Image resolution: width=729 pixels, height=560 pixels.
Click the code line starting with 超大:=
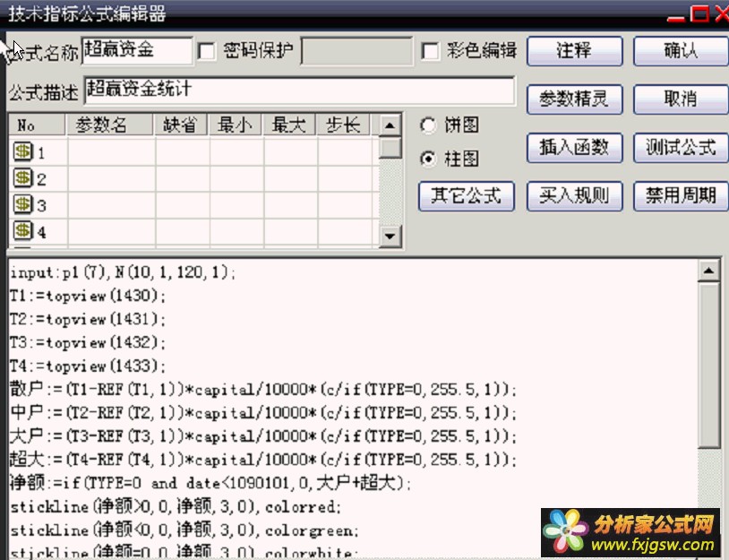pyautogui.click(x=263, y=460)
